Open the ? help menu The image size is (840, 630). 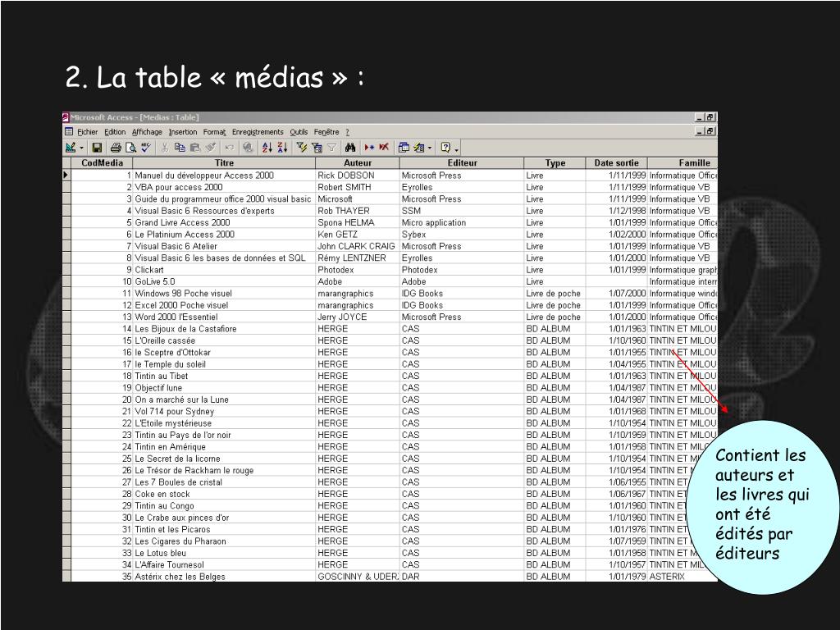(347, 132)
